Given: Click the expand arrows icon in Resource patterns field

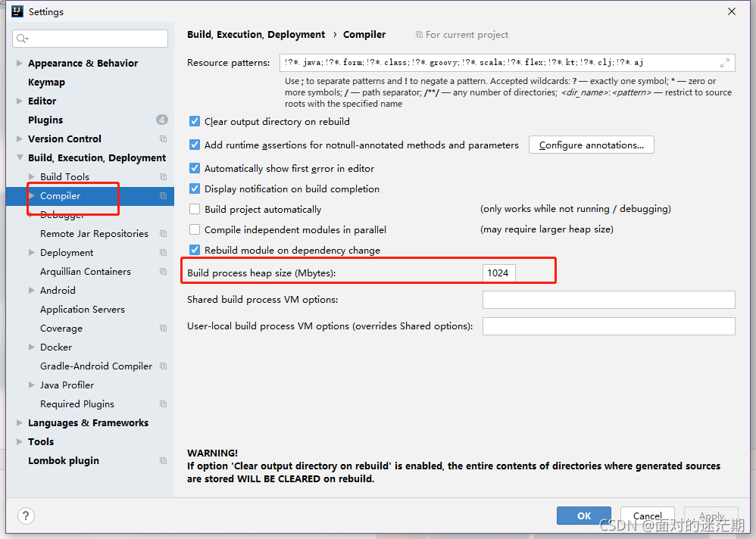Looking at the screenshot, I should 723,62.
